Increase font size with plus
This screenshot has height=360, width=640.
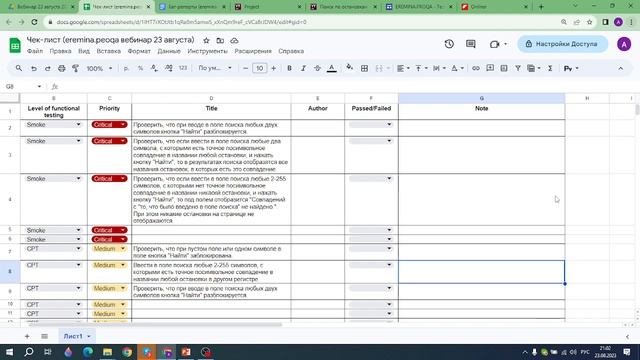[273, 69]
